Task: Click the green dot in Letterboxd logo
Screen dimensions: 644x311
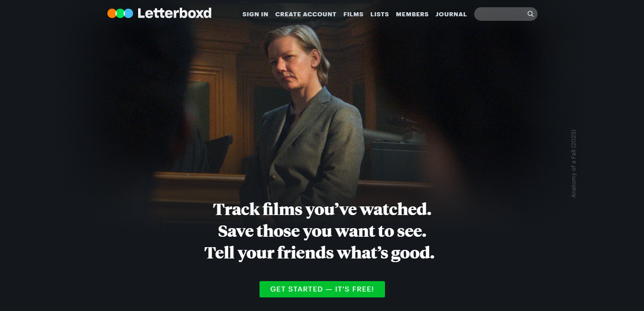Action: 120,14
